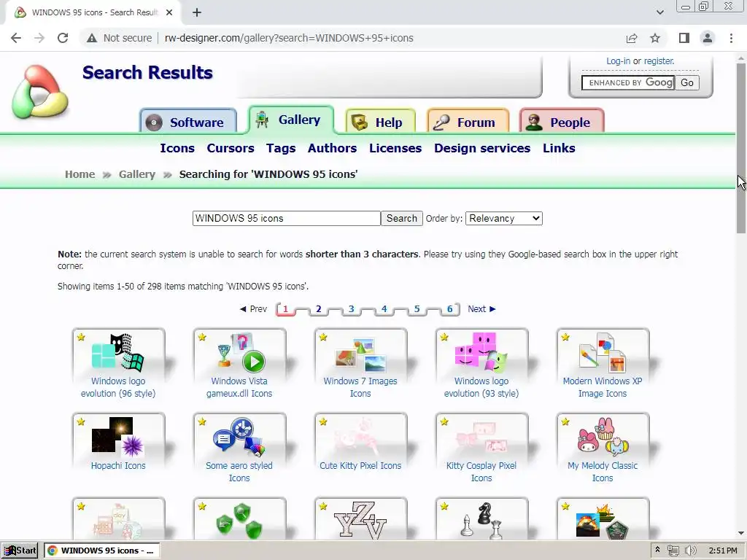Expand the Order by Relevancy dropdown
This screenshot has width=747, height=560.
[x=503, y=218]
